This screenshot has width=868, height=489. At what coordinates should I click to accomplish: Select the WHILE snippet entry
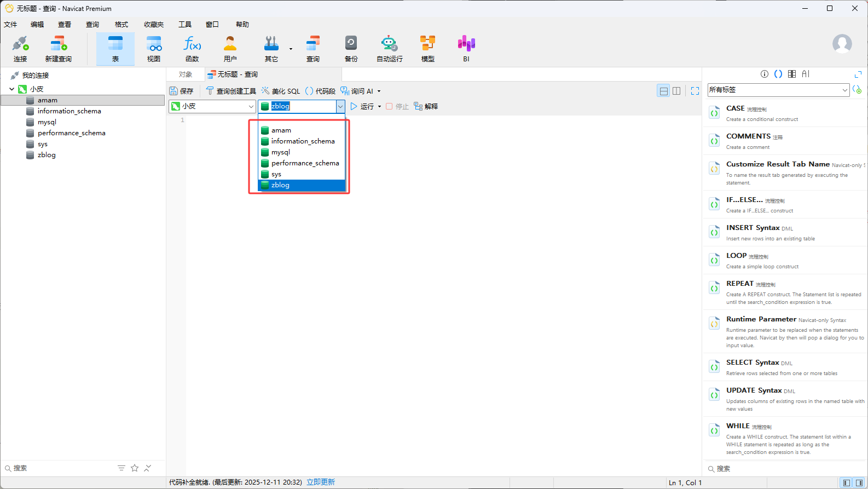785,438
